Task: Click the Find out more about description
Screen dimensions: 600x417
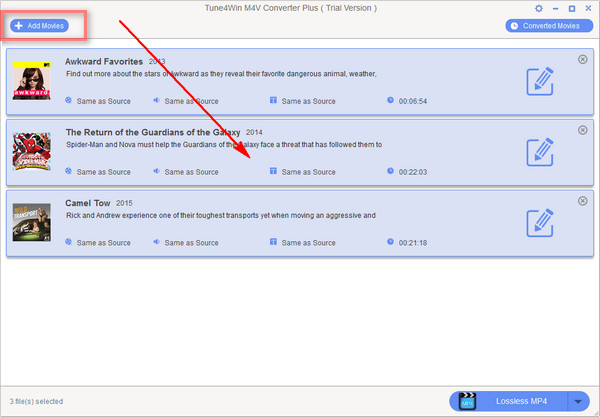Action: (221, 74)
